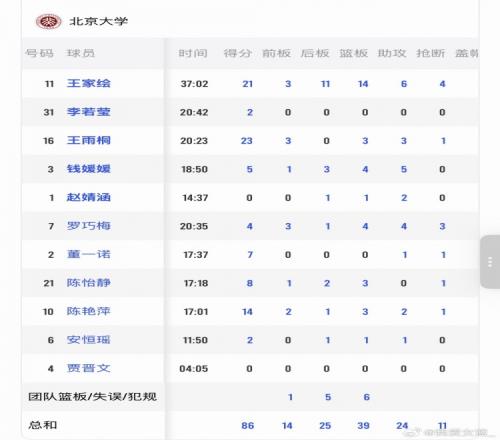Select the 抢断 column header
Viewport: 500px width, 440px height.
(x=431, y=53)
